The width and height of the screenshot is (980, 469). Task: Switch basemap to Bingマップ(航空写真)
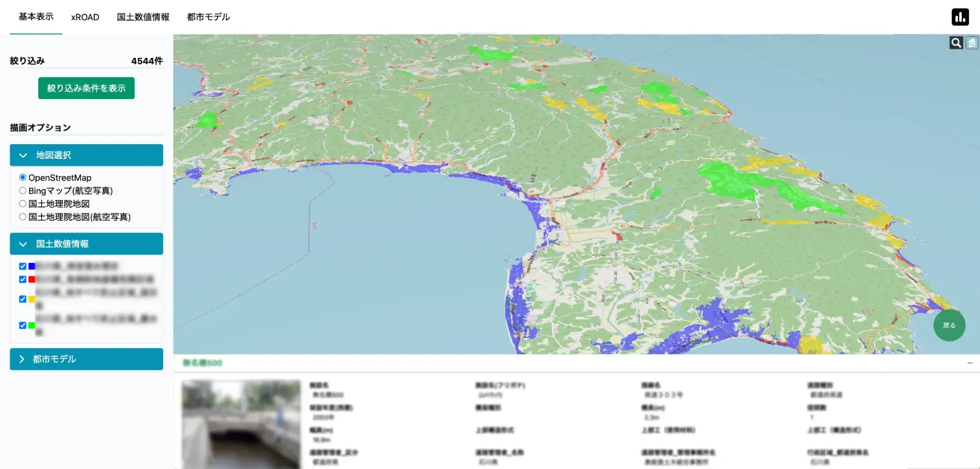23,191
